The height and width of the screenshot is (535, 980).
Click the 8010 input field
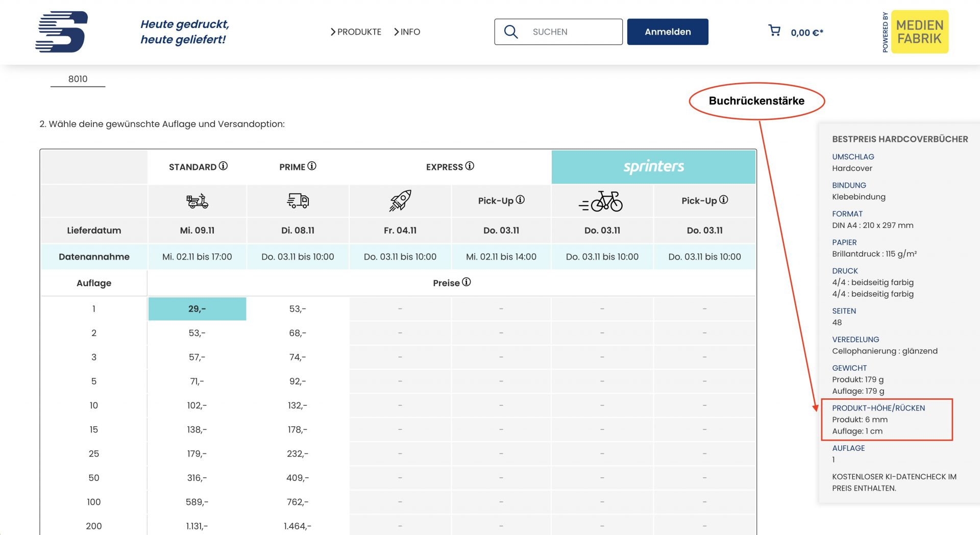(78, 79)
